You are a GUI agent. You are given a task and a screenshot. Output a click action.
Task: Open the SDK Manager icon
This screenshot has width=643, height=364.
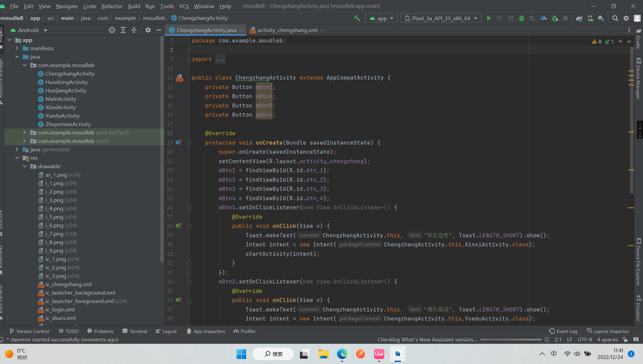point(601,18)
